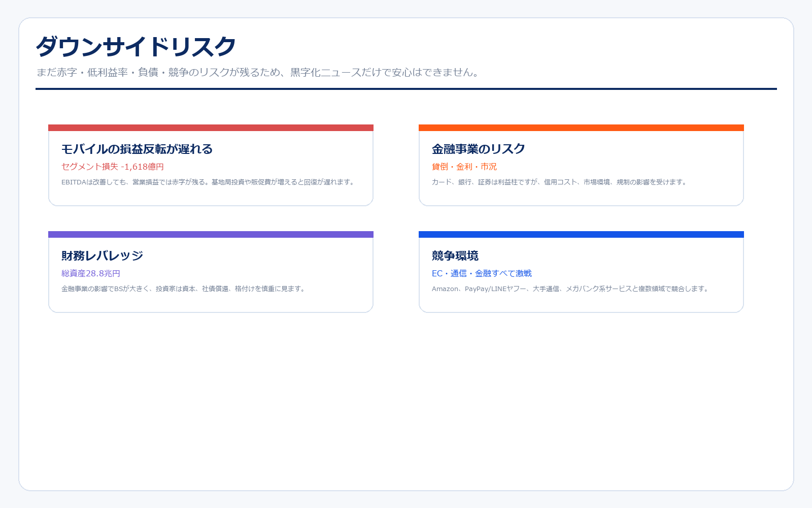Select the 競争環境 card heading
The width and height of the screenshot is (812, 508).
(455, 256)
